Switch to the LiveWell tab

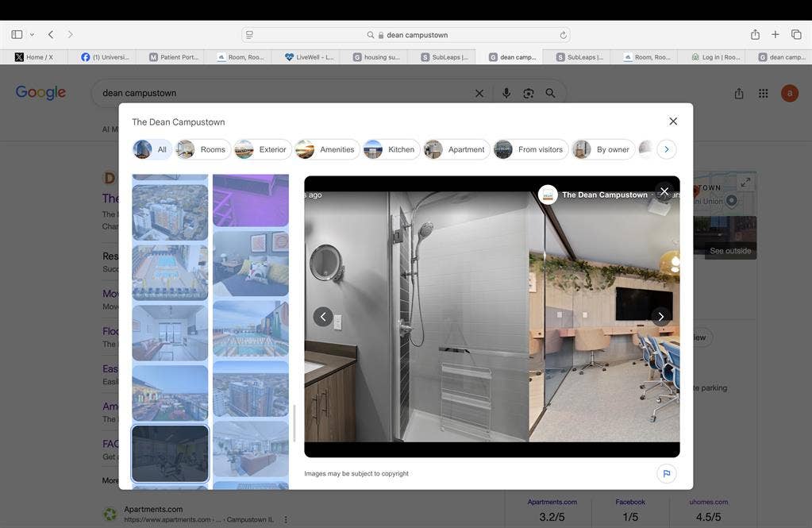point(309,57)
